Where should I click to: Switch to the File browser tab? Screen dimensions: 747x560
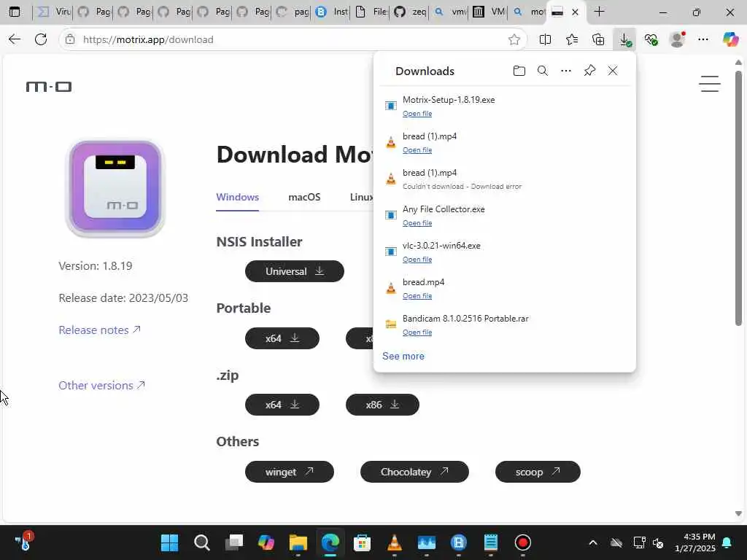tap(371, 12)
